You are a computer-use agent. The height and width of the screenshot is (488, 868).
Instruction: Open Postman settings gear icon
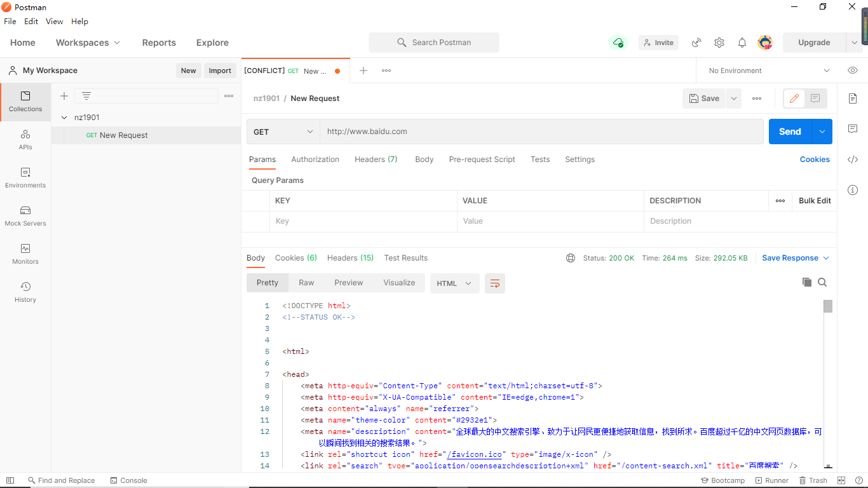tap(719, 43)
